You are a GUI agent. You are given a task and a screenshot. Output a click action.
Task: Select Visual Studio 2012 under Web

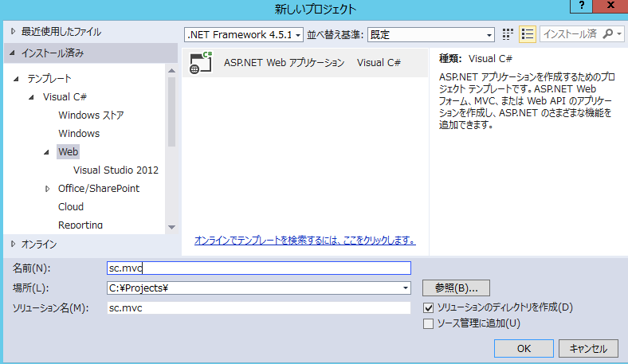(x=116, y=170)
